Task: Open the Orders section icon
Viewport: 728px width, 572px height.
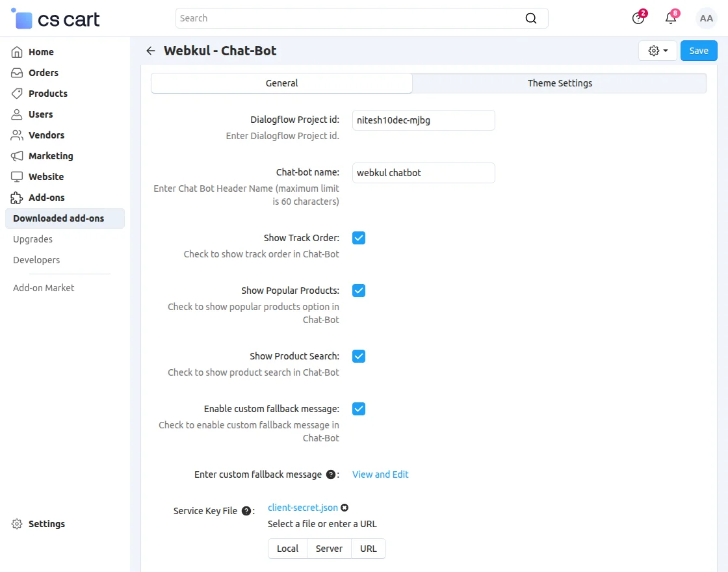Action: coord(17,73)
